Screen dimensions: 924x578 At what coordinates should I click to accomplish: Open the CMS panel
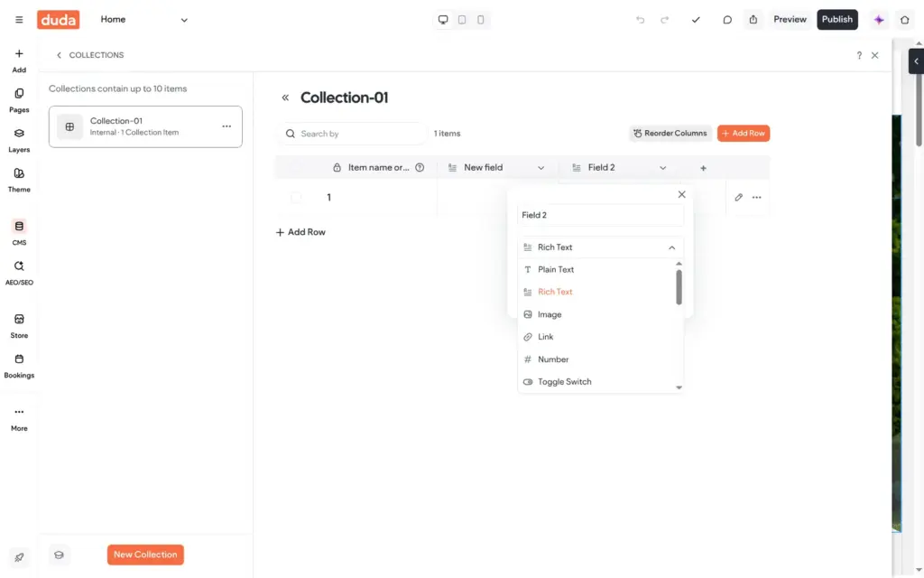coord(19,232)
